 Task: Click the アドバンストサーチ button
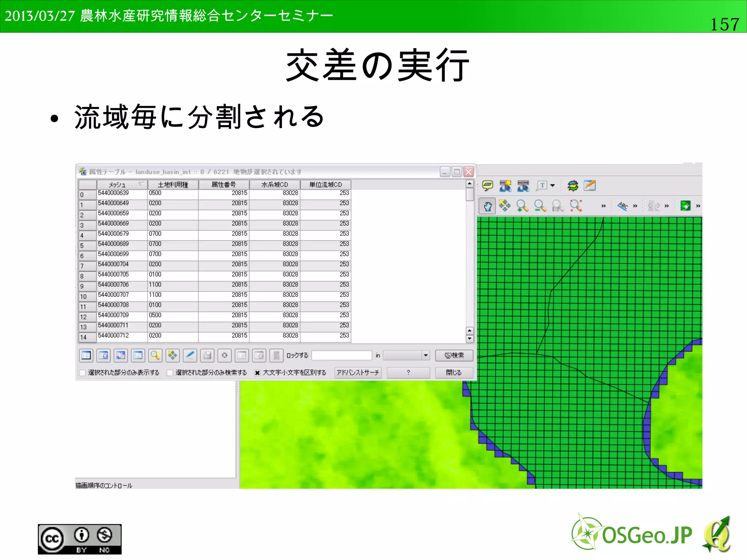358,372
